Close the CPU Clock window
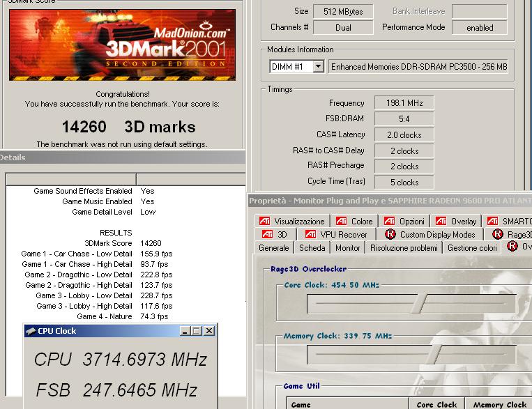 click(209, 331)
